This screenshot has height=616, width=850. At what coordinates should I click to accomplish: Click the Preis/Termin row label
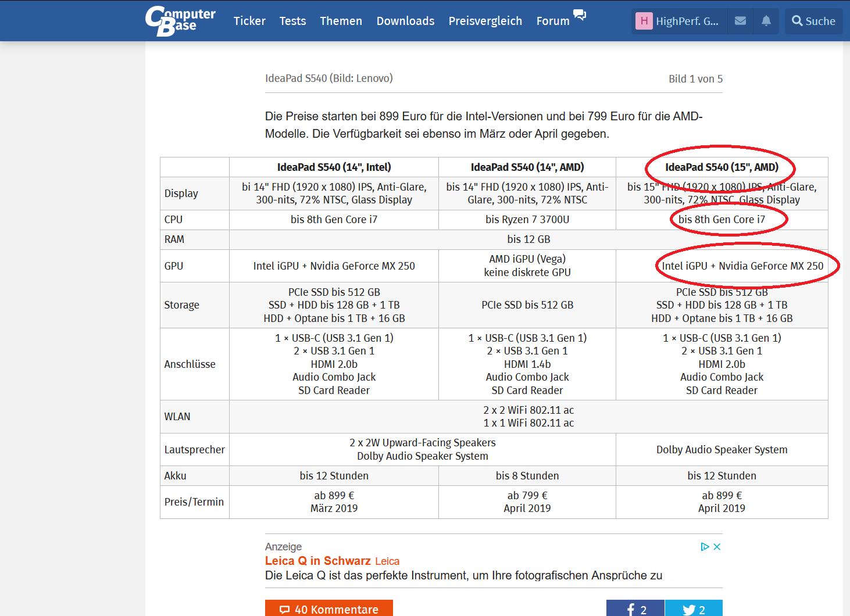[194, 502]
